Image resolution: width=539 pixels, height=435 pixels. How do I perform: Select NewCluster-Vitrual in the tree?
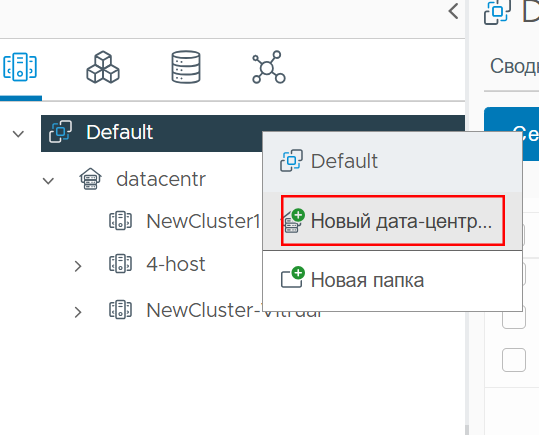(x=234, y=310)
